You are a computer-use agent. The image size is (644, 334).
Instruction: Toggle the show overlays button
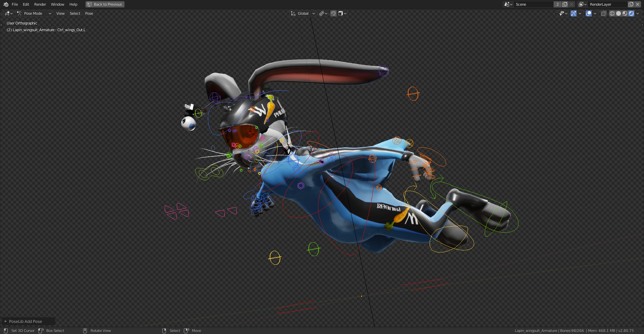point(589,13)
